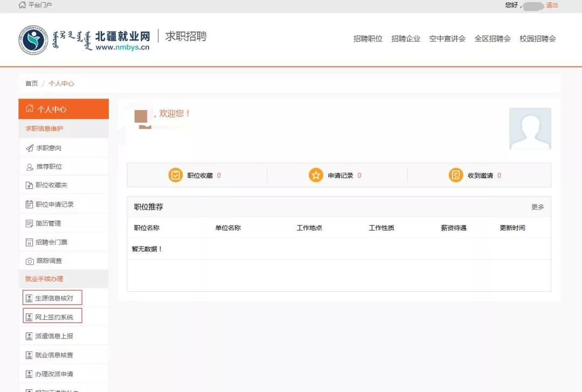Click the 推荐职位 person icon
Screen dimensions: 582x392
[x=30, y=167]
